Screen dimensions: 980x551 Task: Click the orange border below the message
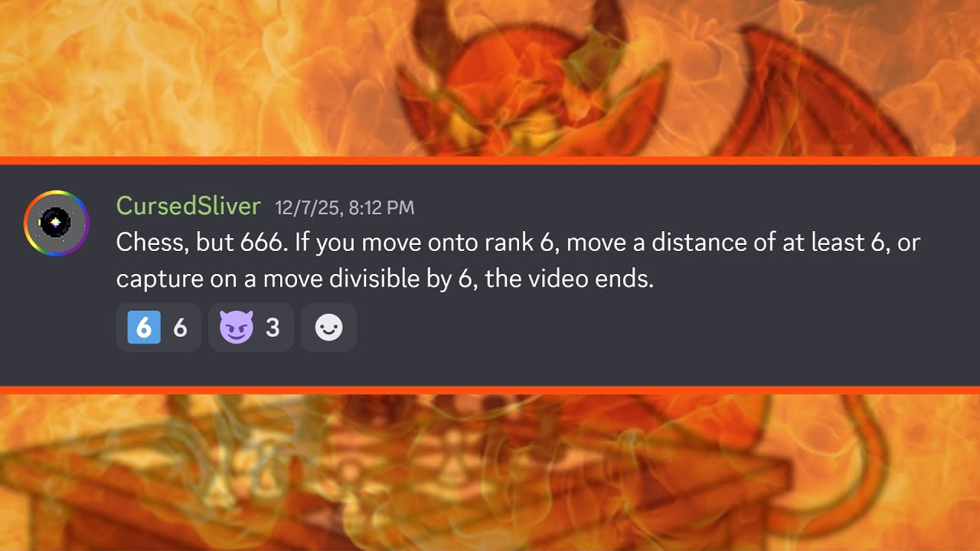click(490, 390)
